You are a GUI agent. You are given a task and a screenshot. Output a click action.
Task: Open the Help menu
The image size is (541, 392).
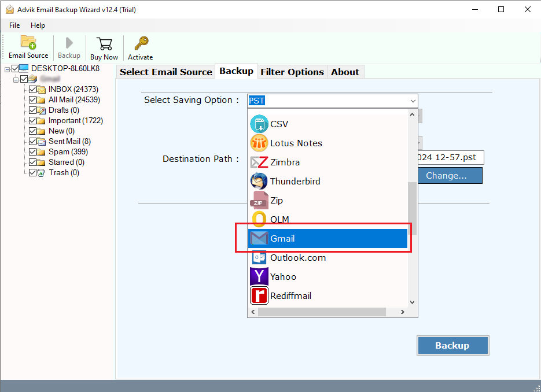38,25
